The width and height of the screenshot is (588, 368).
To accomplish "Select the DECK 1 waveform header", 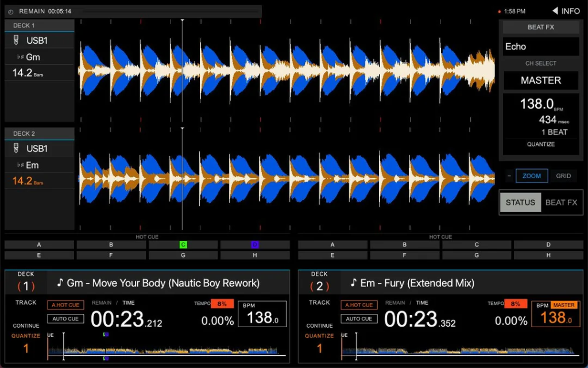I will [40, 25].
